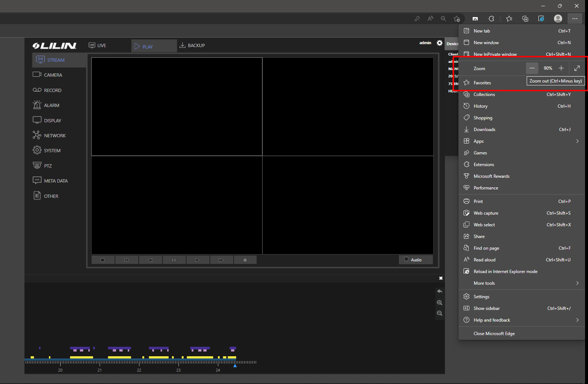Select ALARM in the left sidebar
Viewport: 588px width, 384px height.
coord(51,105)
